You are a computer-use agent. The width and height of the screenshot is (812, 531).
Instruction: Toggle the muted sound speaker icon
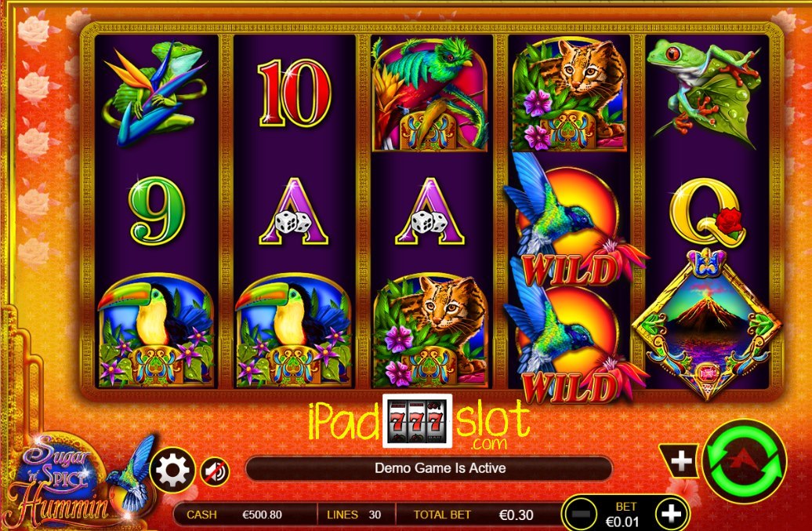[x=215, y=472]
